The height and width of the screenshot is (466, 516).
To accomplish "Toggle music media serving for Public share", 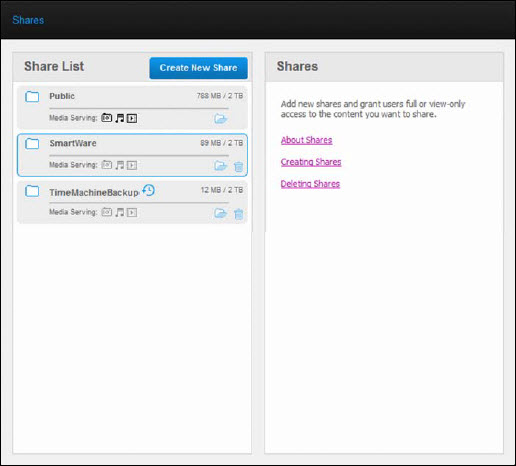I will click(120, 118).
